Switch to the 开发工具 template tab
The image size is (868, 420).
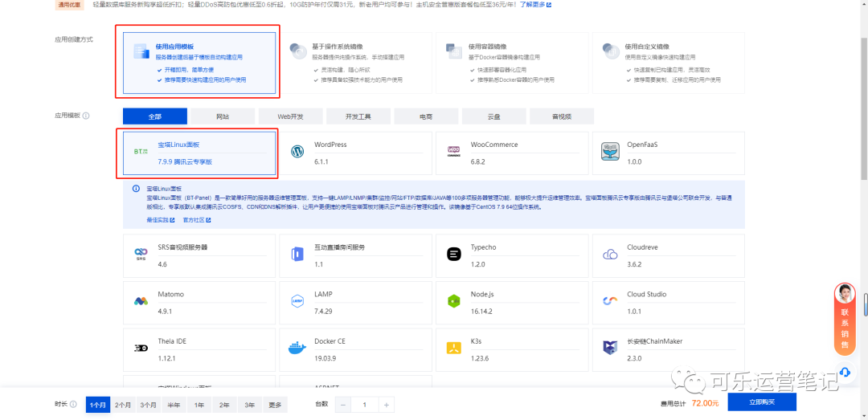pyautogui.click(x=358, y=116)
